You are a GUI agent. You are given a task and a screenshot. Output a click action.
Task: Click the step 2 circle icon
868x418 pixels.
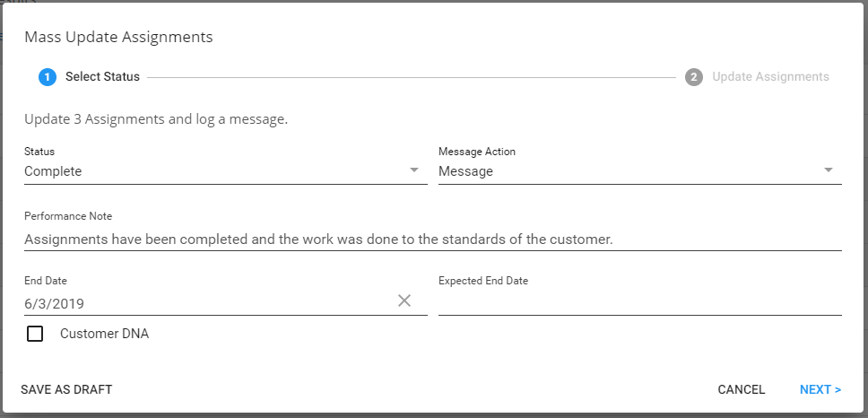click(694, 77)
